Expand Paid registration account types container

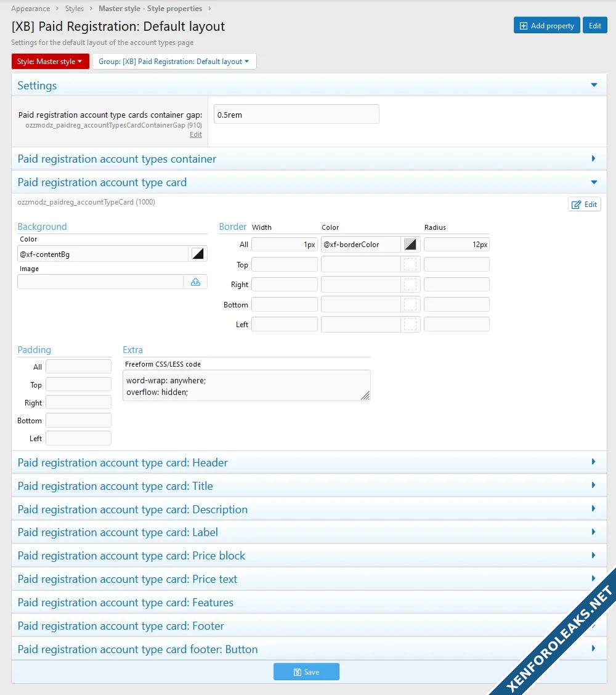[594, 159]
